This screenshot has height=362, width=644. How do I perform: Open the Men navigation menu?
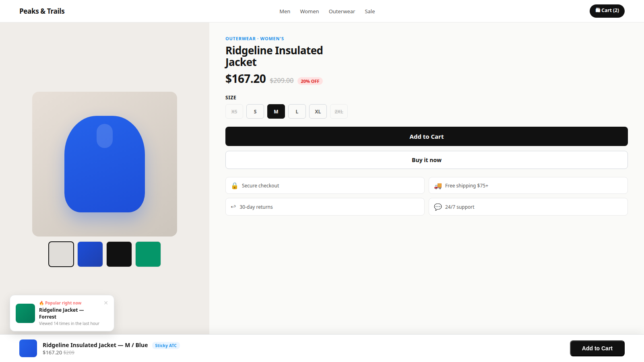[285, 11]
